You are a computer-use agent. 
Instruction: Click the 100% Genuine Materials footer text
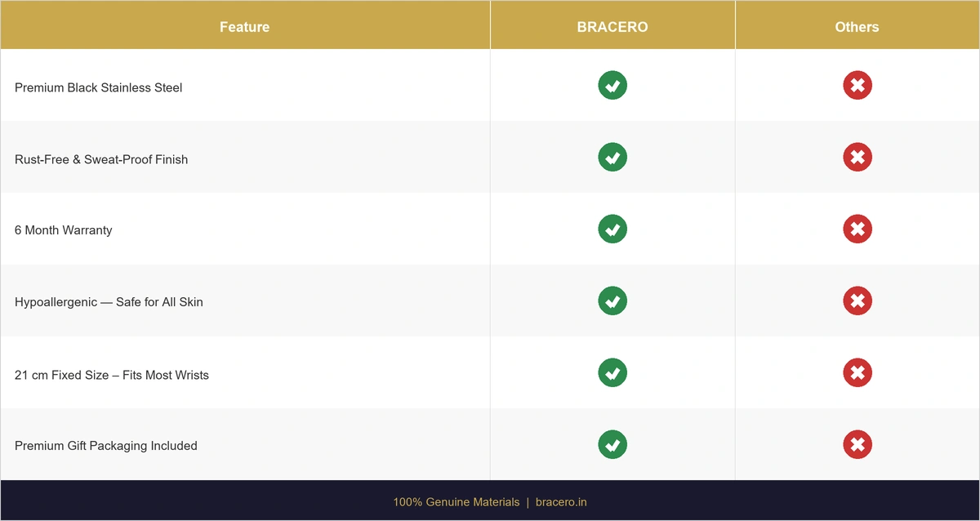pos(456,502)
